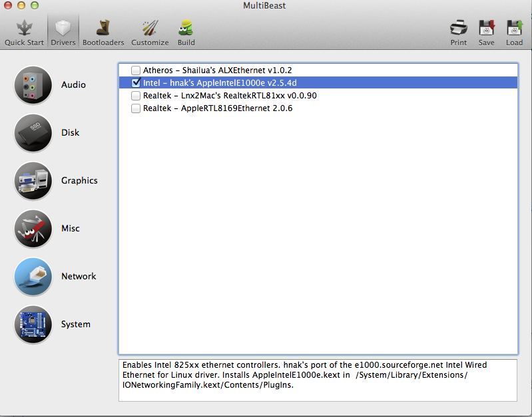Check Atheros ALXEthernet v1.0.2 checkbox

click(136, 70)
